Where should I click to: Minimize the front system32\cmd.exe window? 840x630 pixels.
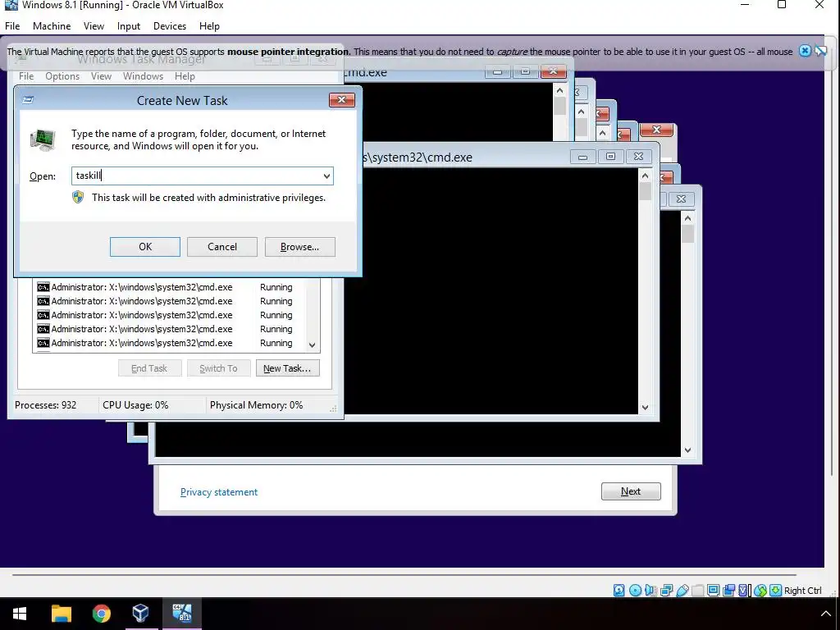(x=583, y=157)
